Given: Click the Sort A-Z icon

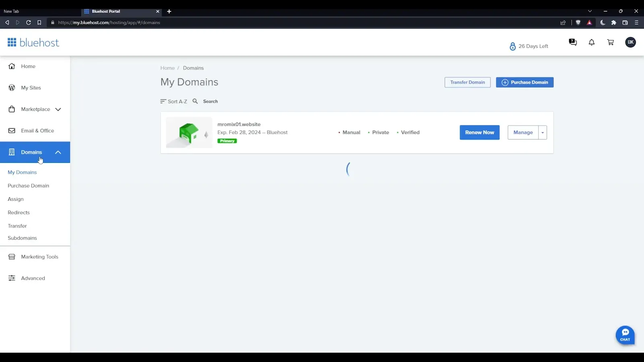Looking at the screenshot, I should (163, 101).
